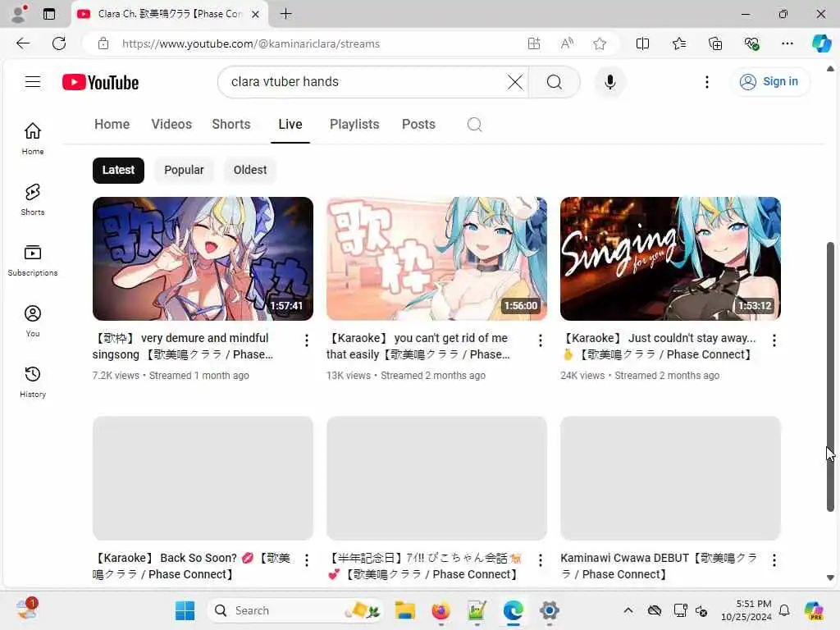Viewport: 840px width, 630px height.
Task: Switch to channel Shorts tab
Action: 231,125
